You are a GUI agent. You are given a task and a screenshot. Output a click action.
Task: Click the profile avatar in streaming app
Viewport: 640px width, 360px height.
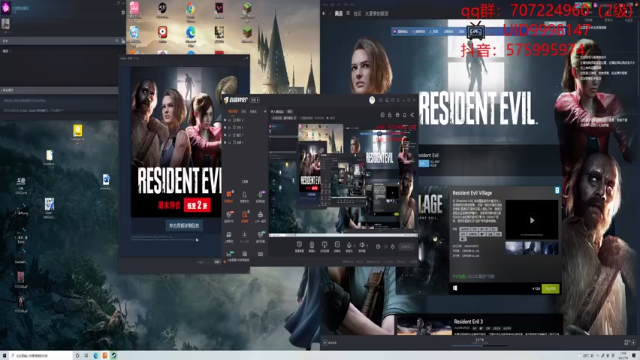point(372,100)
